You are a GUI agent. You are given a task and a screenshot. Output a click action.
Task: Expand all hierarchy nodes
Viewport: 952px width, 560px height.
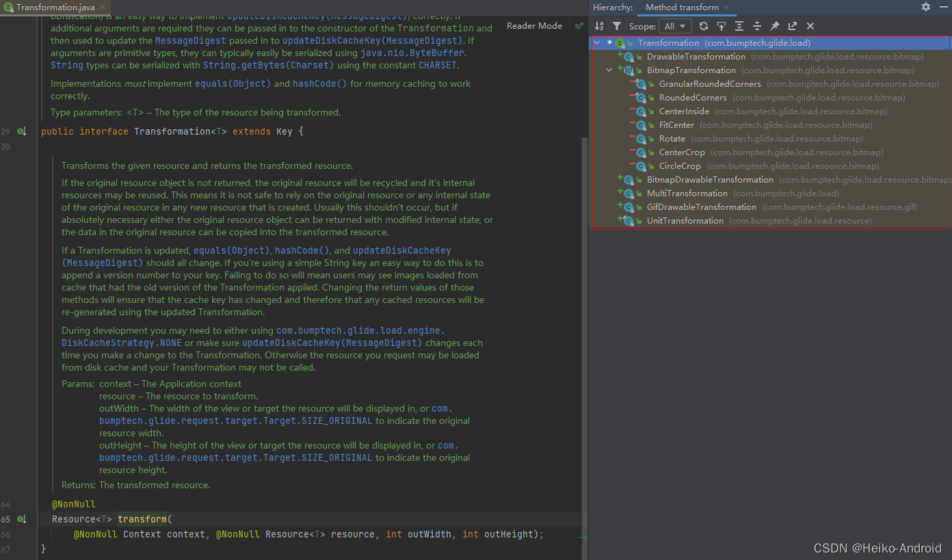(x=739, y=26)
